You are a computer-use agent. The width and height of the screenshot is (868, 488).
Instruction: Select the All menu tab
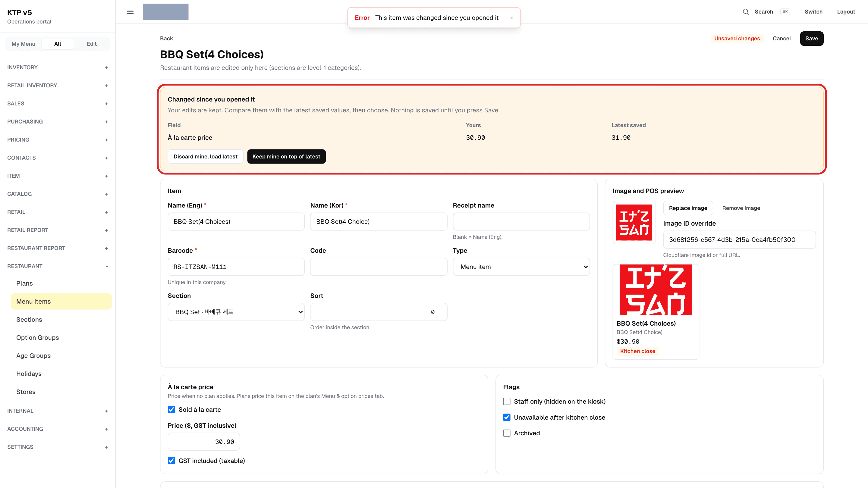58,44
